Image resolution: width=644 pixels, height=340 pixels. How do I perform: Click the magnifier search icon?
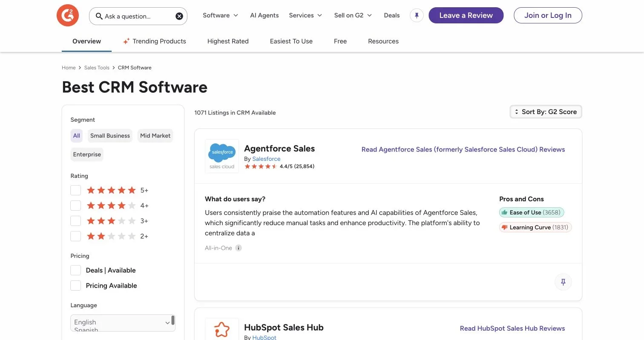pos(99,16)
